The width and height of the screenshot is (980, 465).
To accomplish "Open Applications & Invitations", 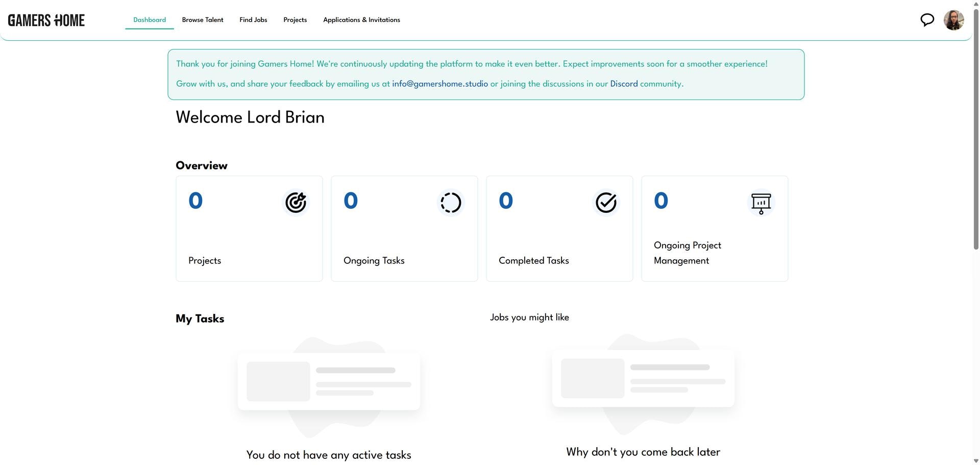I will click(x=361, y=20).
